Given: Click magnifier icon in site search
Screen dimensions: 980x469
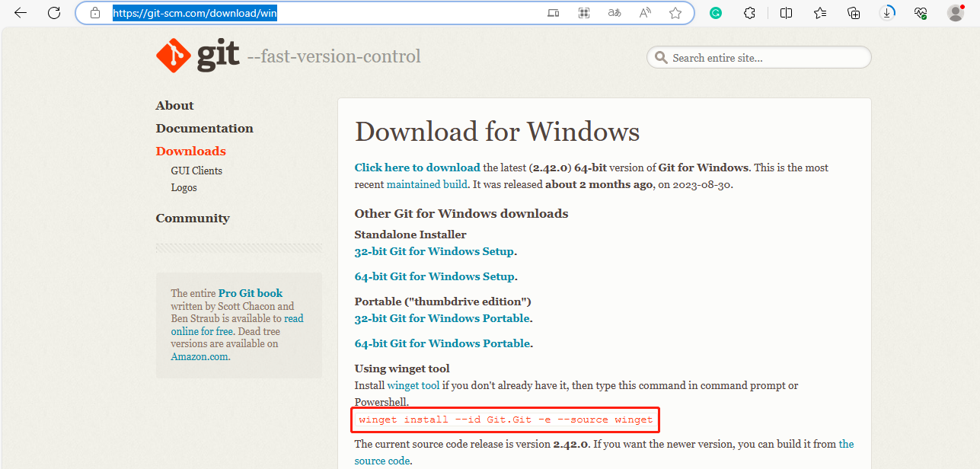Looking at the screenshot, I should [x=659, y=58].
